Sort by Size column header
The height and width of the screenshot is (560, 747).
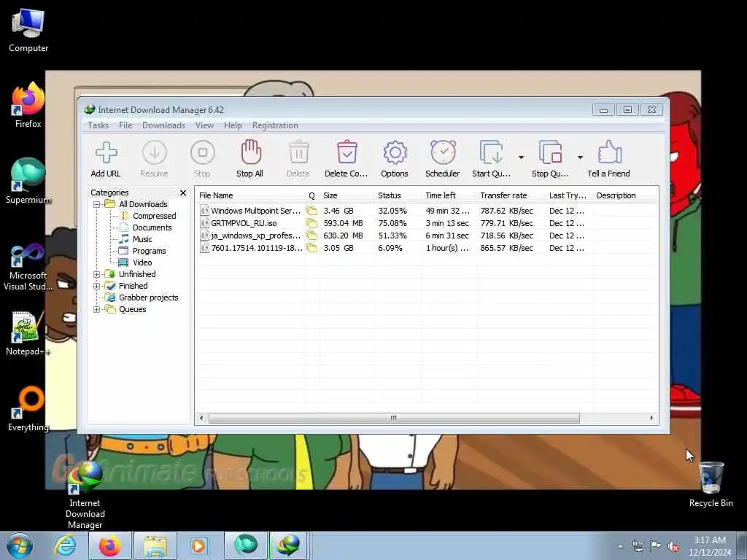347,195
